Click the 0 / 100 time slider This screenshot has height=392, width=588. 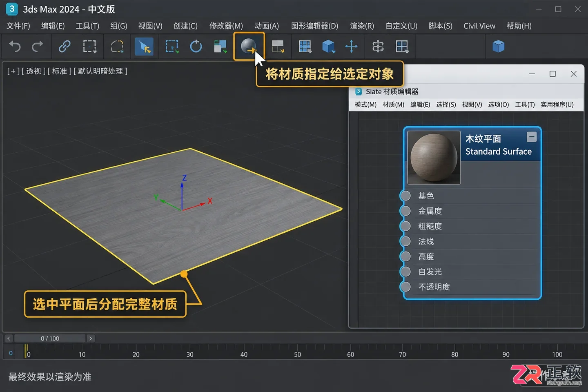click(x=50, y=339)
